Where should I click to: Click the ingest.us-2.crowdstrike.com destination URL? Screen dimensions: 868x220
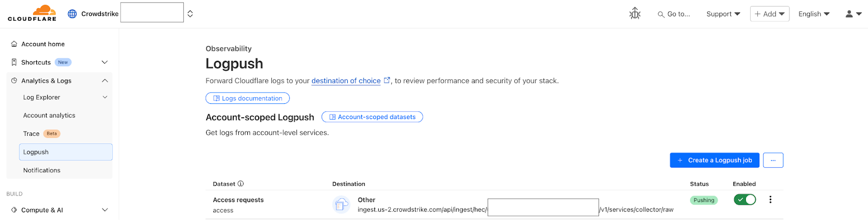(x=515, y=210)
